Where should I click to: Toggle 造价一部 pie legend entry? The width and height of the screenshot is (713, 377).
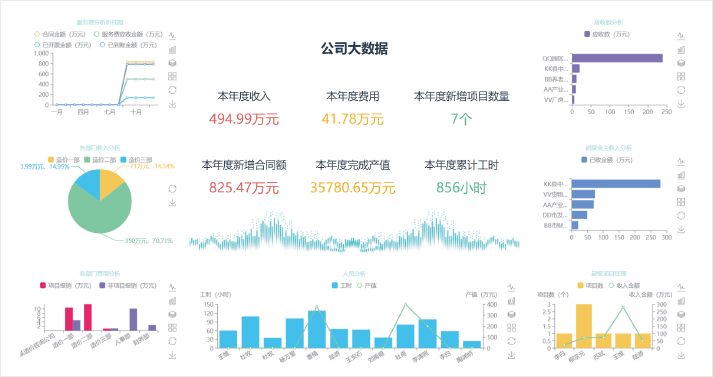[x=64, y=160]
